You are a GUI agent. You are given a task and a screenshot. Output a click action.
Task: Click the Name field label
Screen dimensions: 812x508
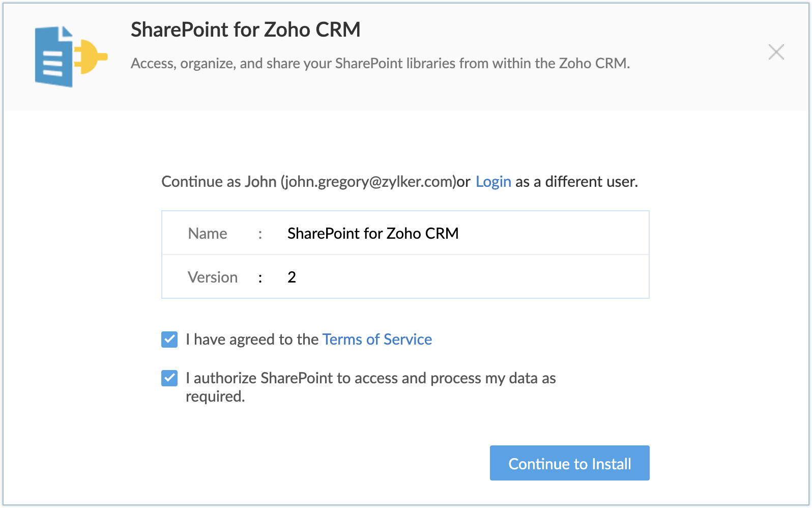pos(208,234)
